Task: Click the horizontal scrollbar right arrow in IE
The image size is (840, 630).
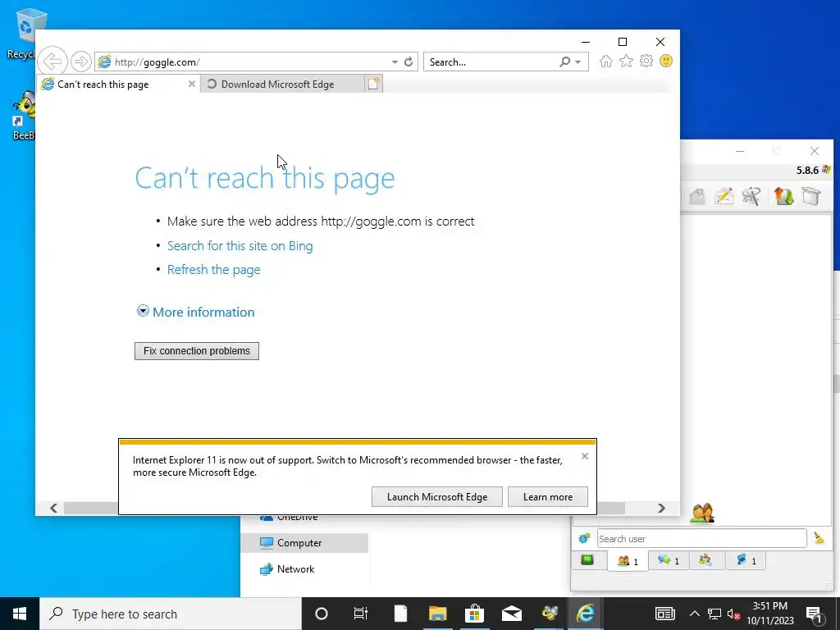Action: (662, 508)
